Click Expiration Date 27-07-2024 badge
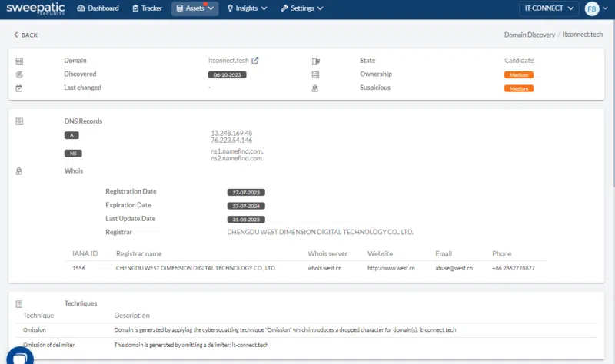This screenshot has height=364, width=615. tap(246, 206)
